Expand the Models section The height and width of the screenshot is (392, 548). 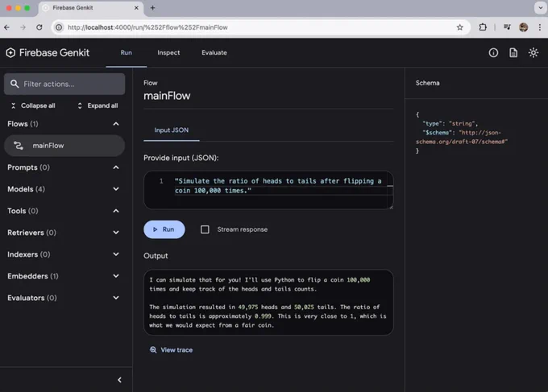coord(116,189)
